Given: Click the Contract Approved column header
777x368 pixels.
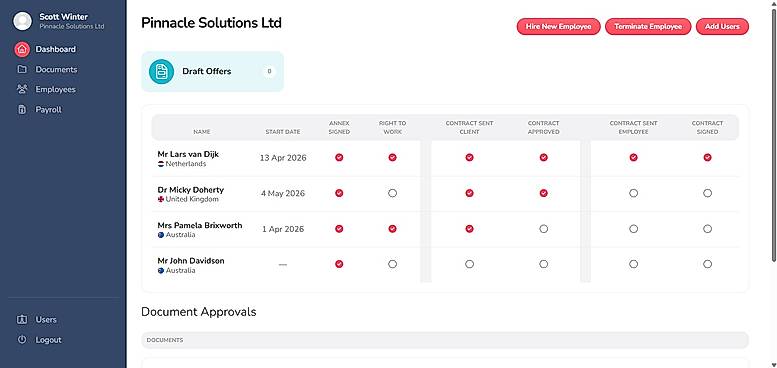Looking at the screenshot, I should coord(544,127).
